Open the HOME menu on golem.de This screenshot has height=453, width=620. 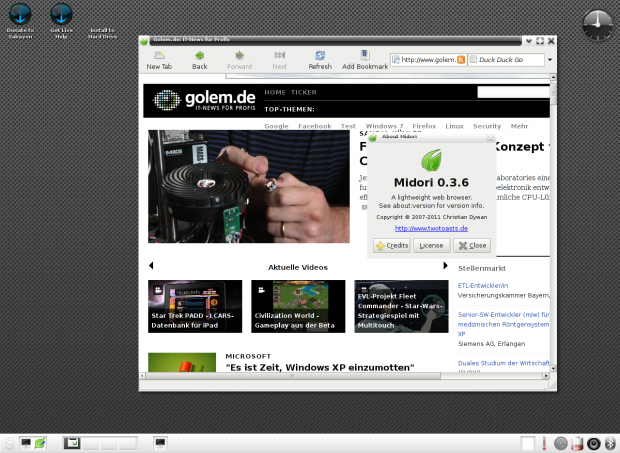[x=275, y=92]
